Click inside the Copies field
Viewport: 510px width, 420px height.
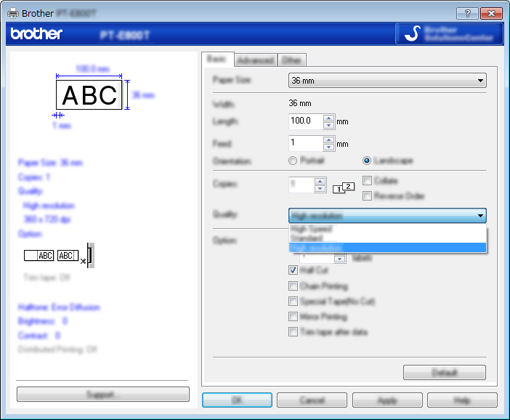click(301, 185)
